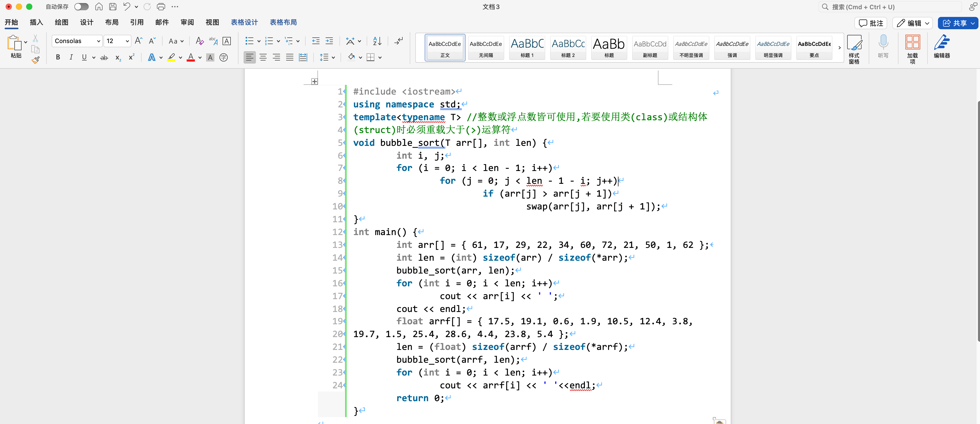Increase paragraph indent
The width and height of the screenshot is (980, 424).
point(329,41)
